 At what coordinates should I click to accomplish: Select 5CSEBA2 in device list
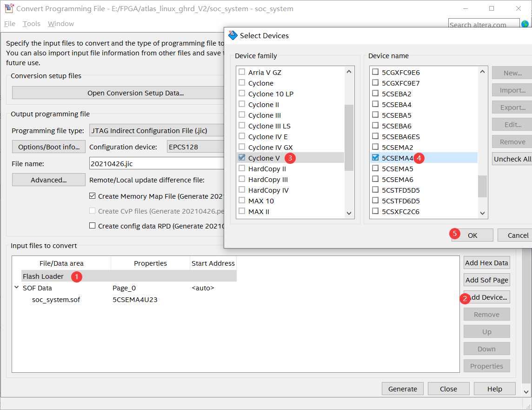click(x=396, y=94)
